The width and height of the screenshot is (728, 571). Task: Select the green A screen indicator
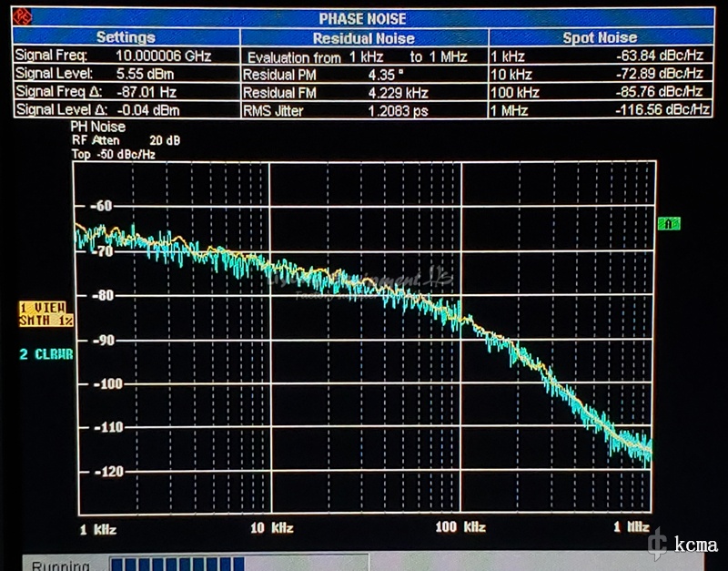pyautogui.click(x=669, y=223)
